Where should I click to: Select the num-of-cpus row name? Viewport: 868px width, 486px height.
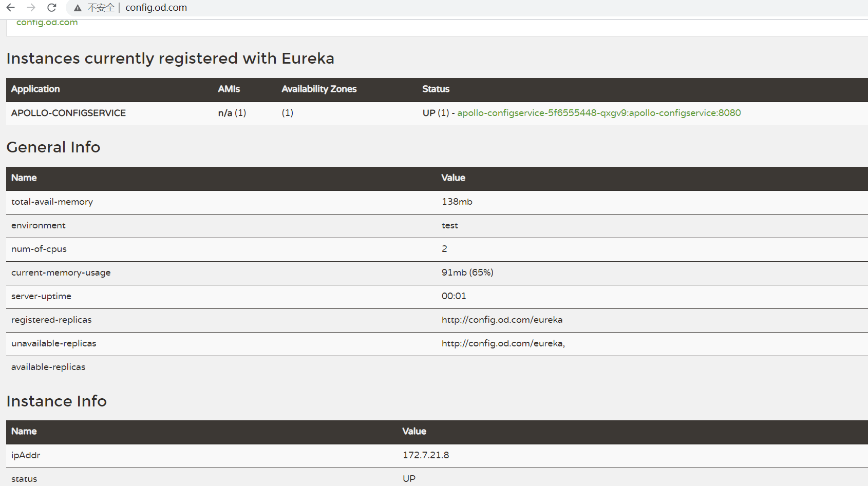click(x=39, y=249)
